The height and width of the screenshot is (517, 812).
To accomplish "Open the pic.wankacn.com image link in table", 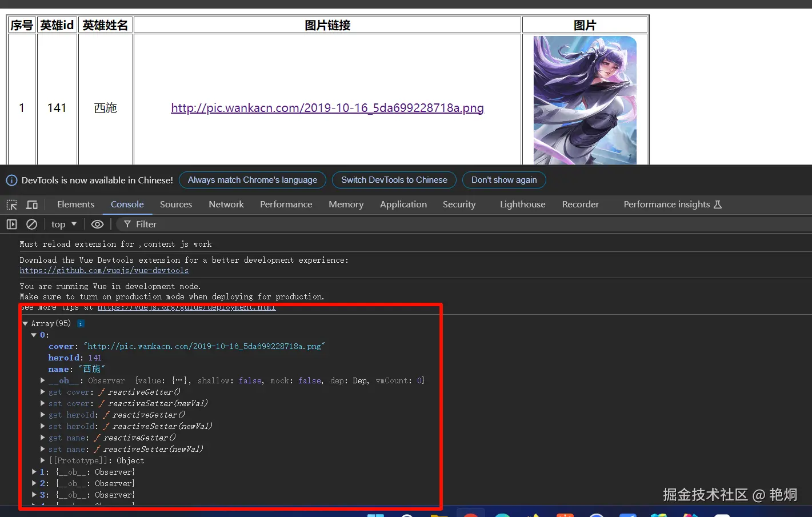I will coord(327,108).
